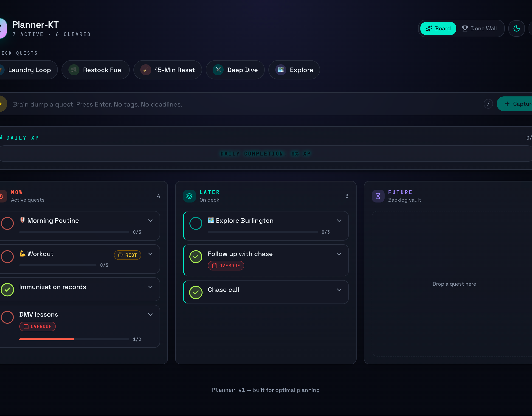Select the Restock Fuel cart icon
The height and width of the screenshot is (416, 532).
pyautogui.click(x=74, y=70)
